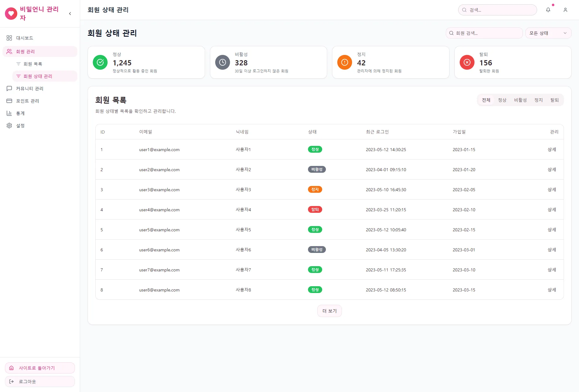
Task: Switch to the 비활성 tab
Action: click(x=520, y=100)
